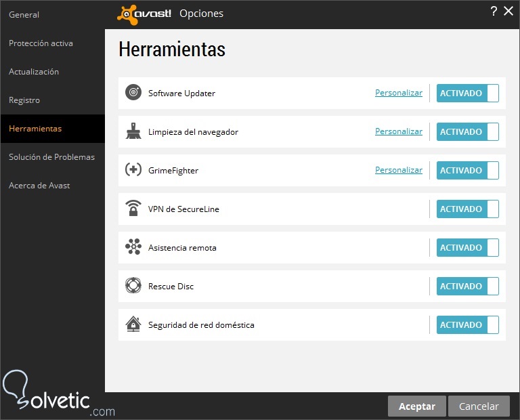This screenshot has height=420, width=520.
Task: Open Acerca de Avast section
Action: click(x=53, y=186)
